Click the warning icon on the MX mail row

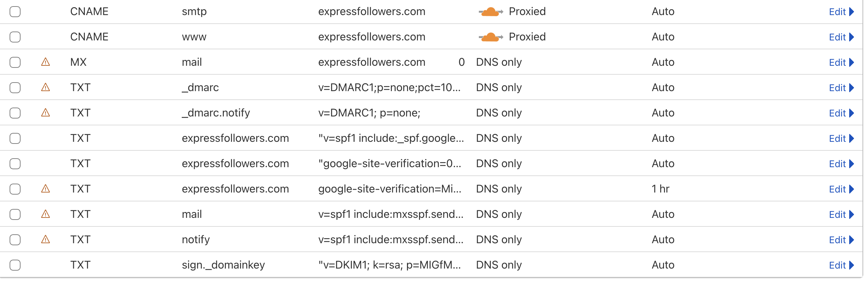tap(46, 62)
